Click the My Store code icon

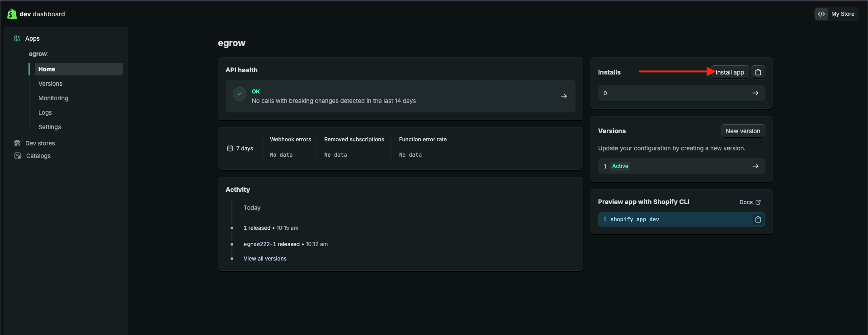click(821, 14)
